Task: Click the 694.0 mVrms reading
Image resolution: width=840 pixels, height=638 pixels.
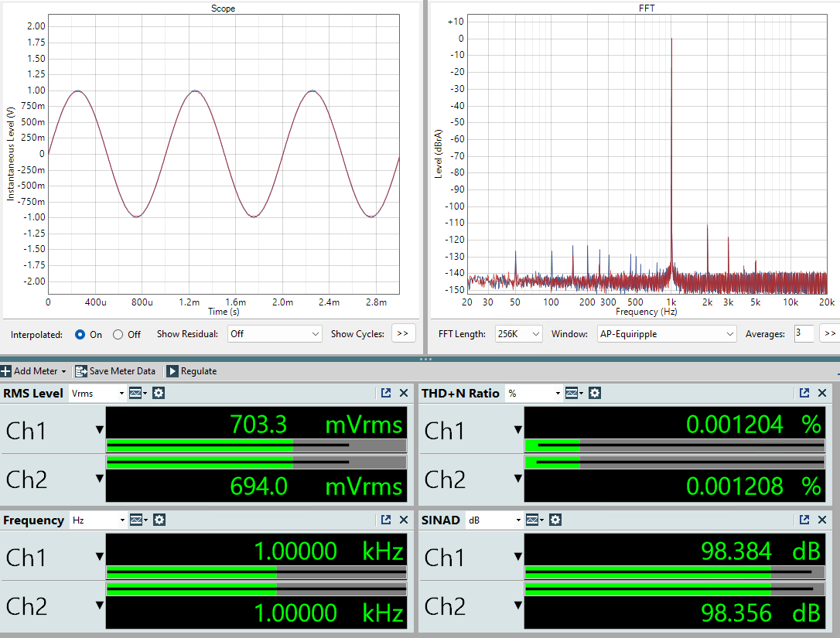Action: pos(316,486)
